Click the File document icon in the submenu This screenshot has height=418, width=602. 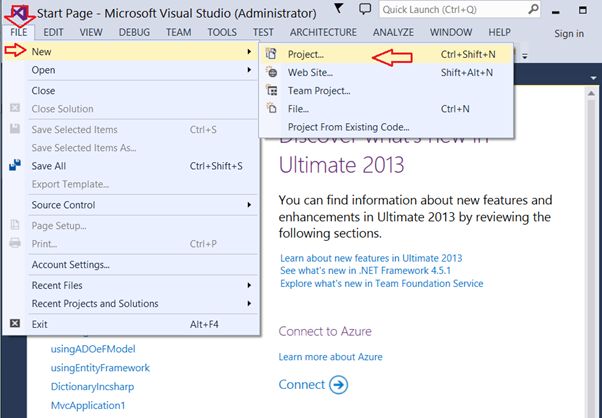click(271, 108)
